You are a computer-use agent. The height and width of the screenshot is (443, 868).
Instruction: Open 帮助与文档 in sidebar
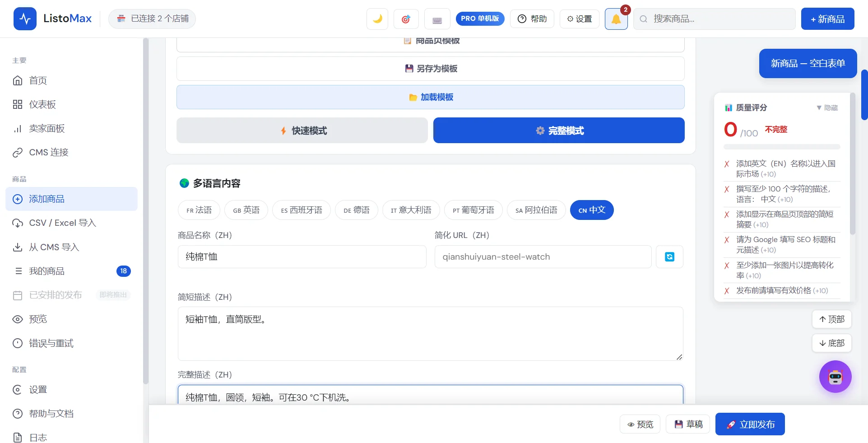[71, 413]
